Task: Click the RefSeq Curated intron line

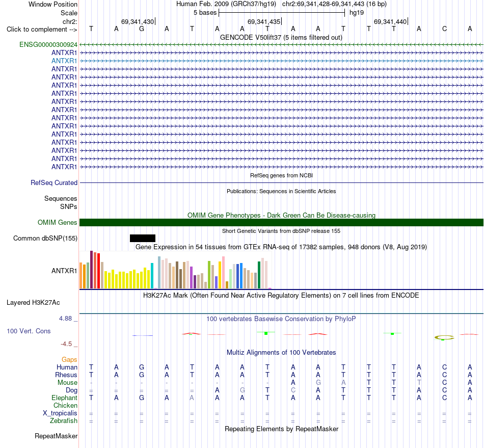Action: (281, 183)
